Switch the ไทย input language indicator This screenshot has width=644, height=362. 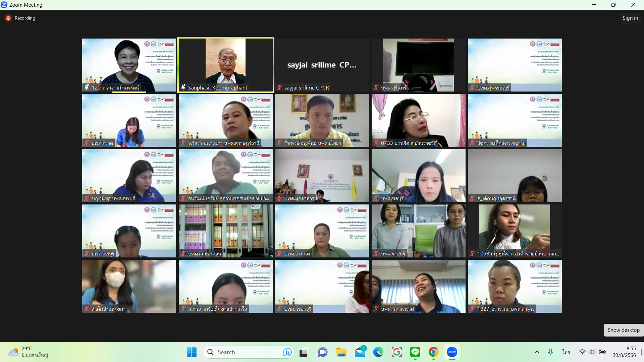coord(566,352)
